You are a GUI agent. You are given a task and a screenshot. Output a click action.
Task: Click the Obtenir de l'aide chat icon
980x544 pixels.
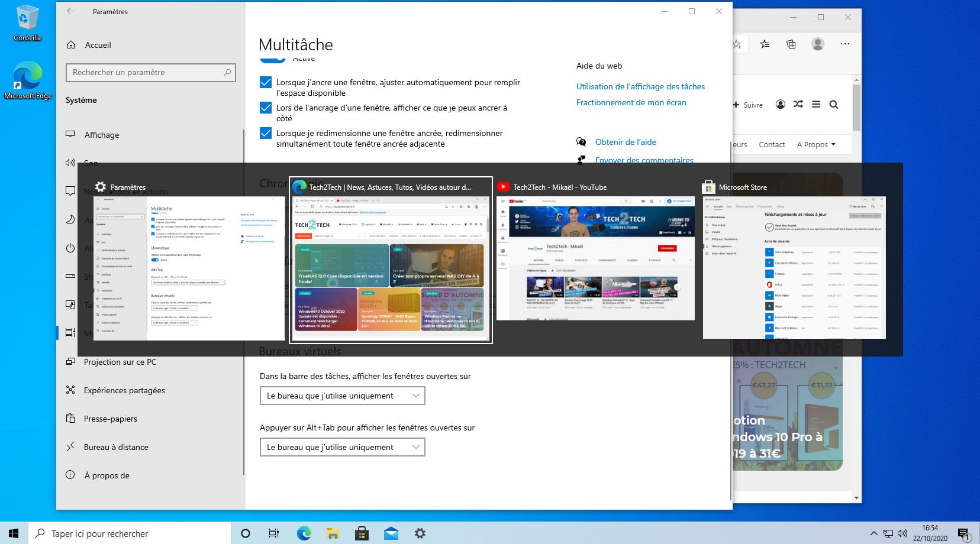click(x=581, y=142)
